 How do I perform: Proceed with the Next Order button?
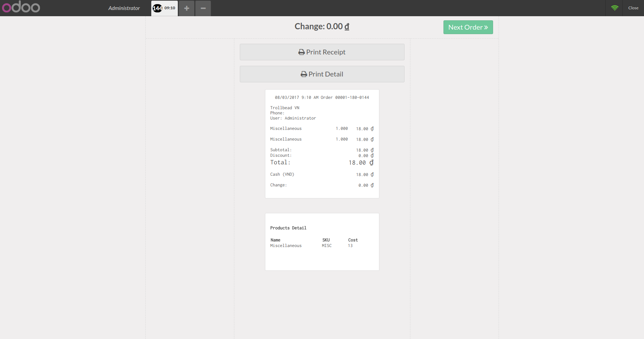pos(468,27)
